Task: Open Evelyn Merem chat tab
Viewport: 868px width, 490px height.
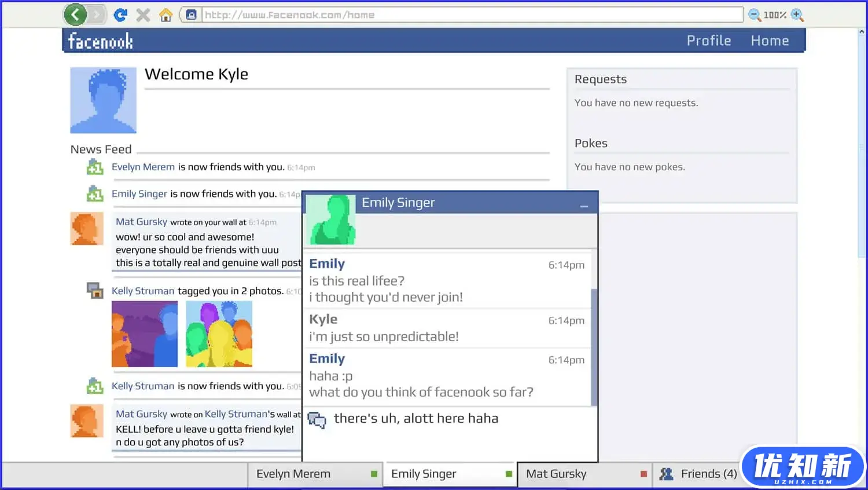Action: click(x=315, y=474)
